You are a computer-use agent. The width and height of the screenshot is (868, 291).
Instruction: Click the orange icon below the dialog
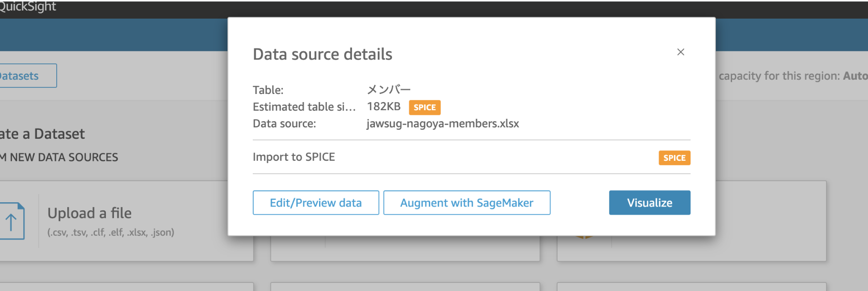click(x=584, y=237)
